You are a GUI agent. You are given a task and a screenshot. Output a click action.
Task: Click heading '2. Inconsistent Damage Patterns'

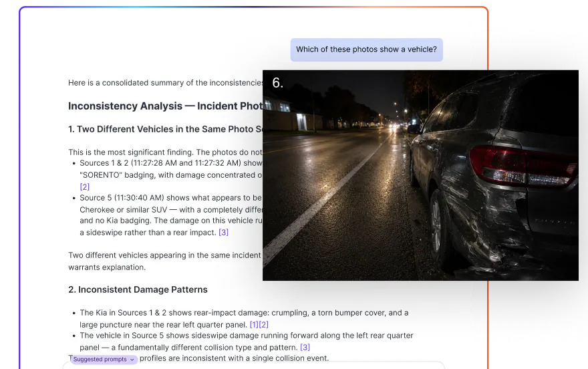(138, 290)
